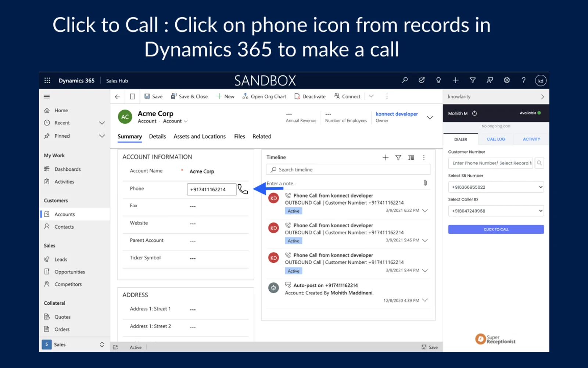Click the search icon beside Customer Number field
Screen dimensions: 588x368
tap(539, 163)
